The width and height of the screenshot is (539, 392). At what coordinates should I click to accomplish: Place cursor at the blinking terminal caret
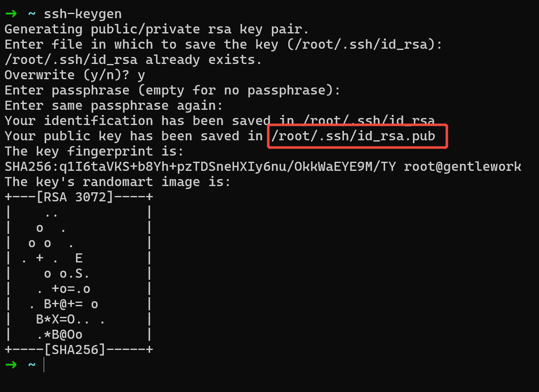[44, 365]
